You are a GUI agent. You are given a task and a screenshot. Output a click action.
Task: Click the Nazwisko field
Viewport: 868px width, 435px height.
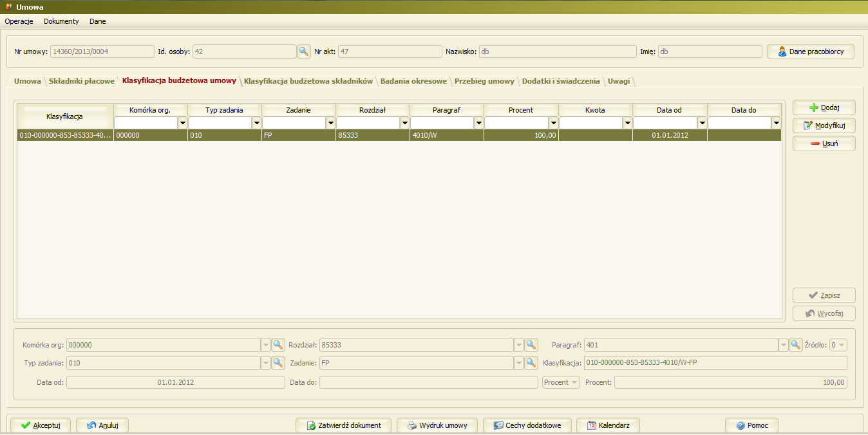point(557,51)
